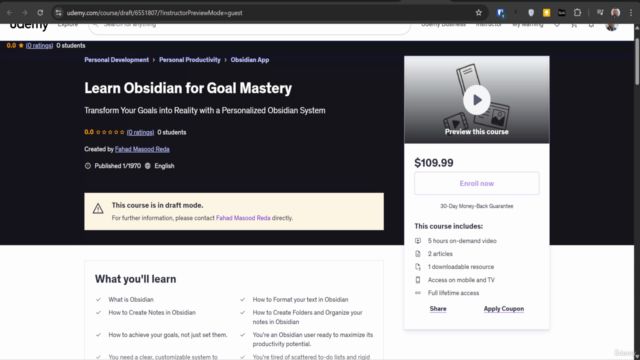
Task: Click 'How to Create Notes in Obsidian' item
Action: tap(152, 313)
